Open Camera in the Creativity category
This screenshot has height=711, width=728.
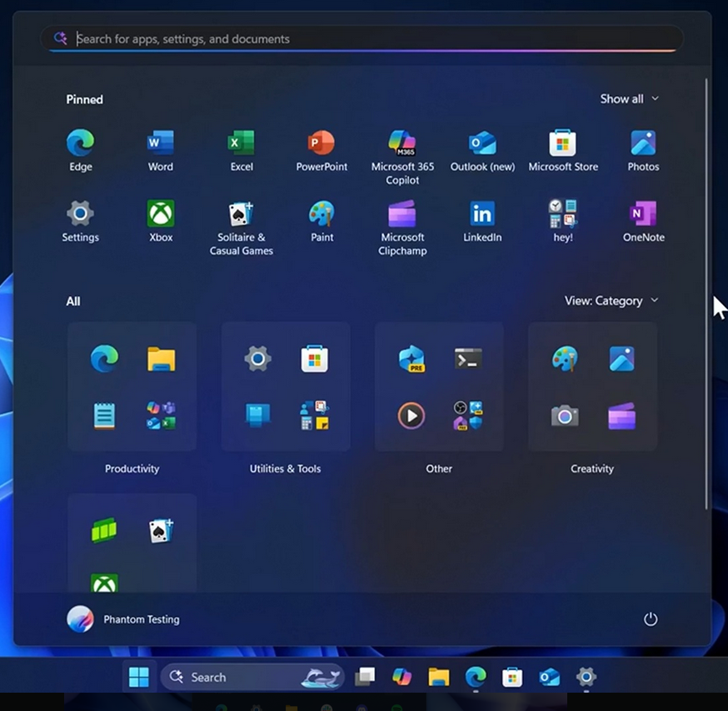[x=565, y=416]
